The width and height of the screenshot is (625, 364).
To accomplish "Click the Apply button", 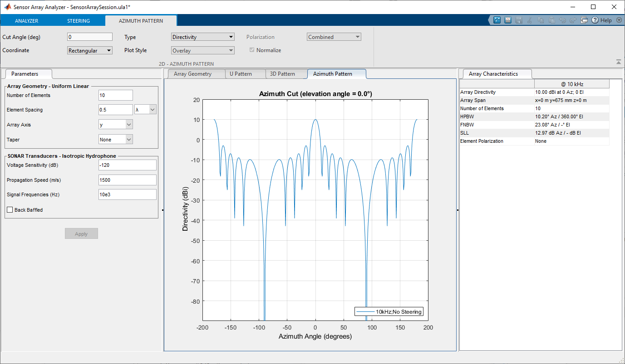I will [81, 234].
